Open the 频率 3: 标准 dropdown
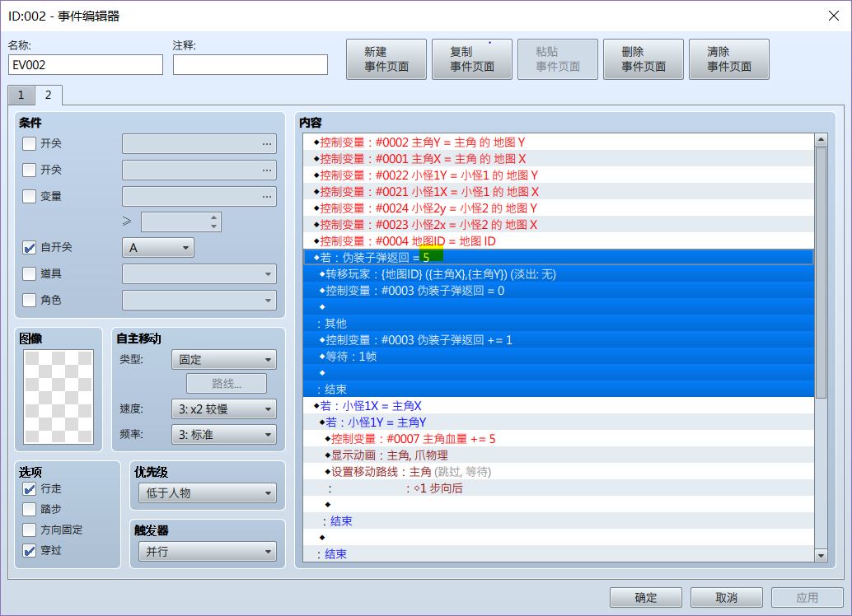Screen dimensions: 852x616 click(224, 435)
